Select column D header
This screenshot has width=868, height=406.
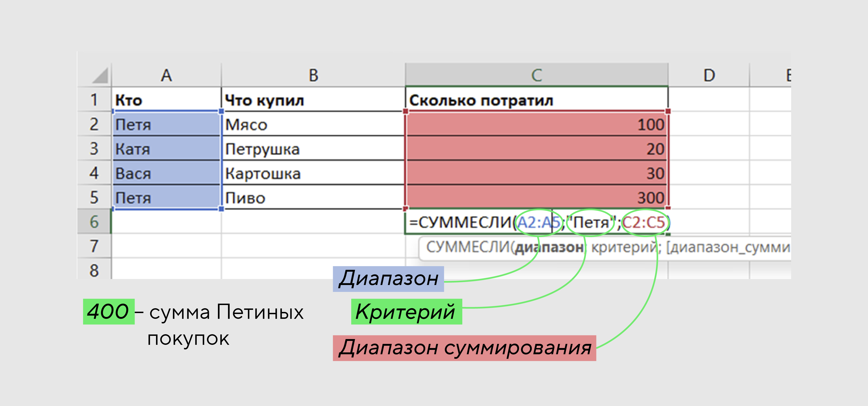709,75
